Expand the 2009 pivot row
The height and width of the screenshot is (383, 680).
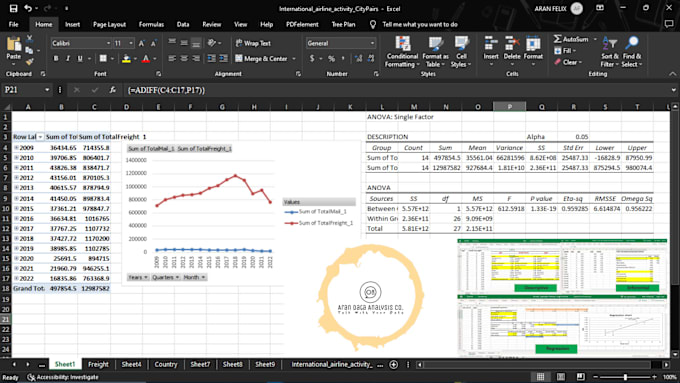point(16,148)
